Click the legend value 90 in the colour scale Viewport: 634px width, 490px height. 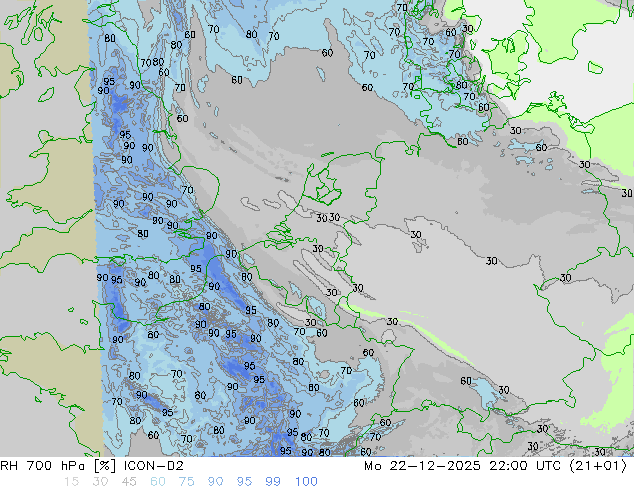tap(215, 482)
